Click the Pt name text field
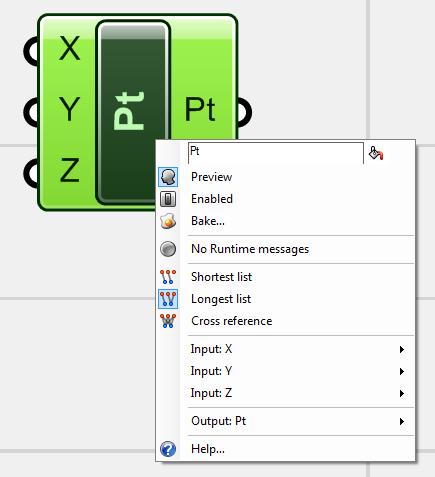The height and width of the screenshot is (477, 435). [276, 153]
